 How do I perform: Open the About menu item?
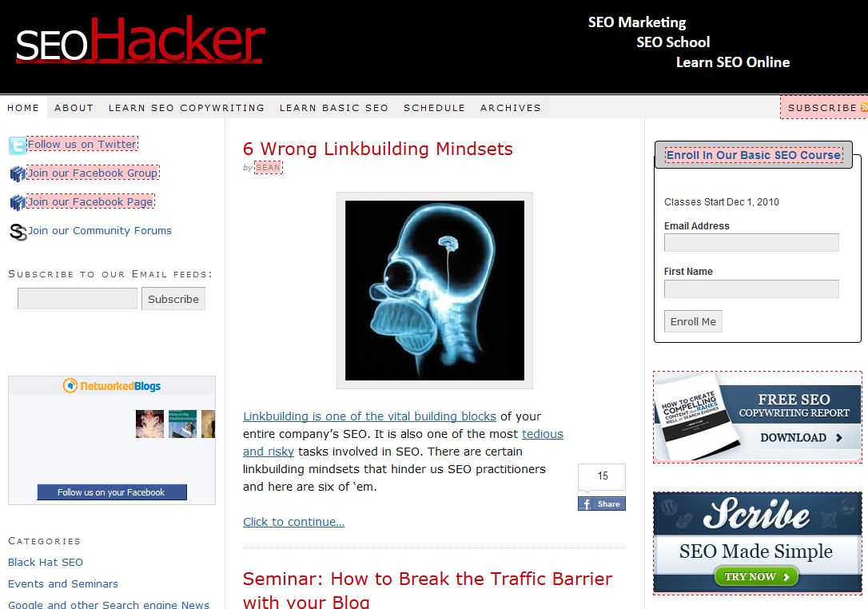coord(74,108)
